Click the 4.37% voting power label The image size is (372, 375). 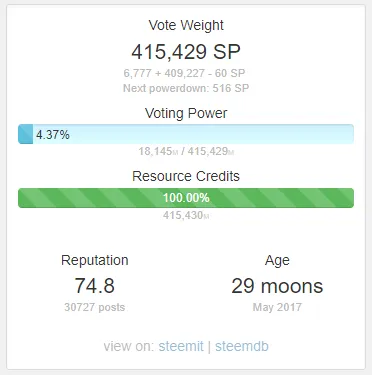click(53, 135)
